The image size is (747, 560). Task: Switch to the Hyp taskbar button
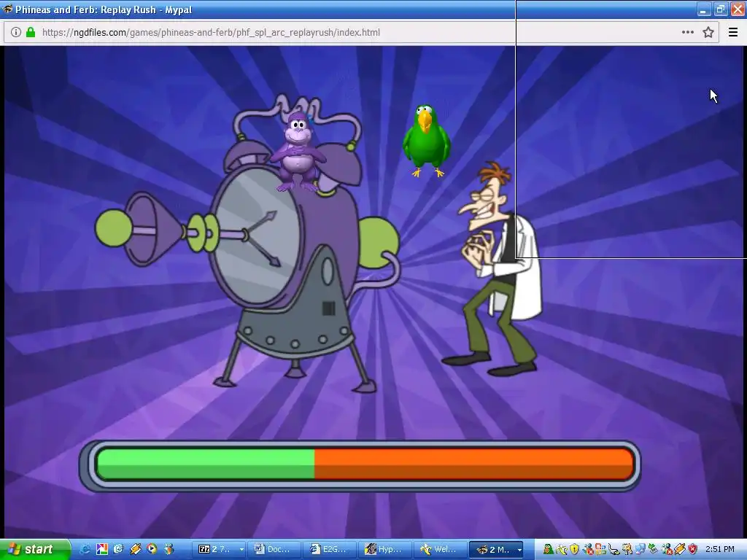pyautogui.click(x=384, y=550)
